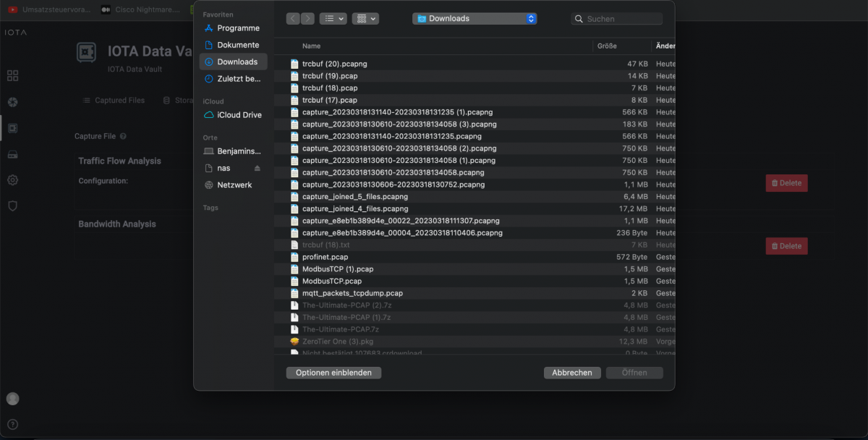Sort files by the Größe column header
Image resolution: width=868 pixels, height=440 pixels.
(607, 46)
